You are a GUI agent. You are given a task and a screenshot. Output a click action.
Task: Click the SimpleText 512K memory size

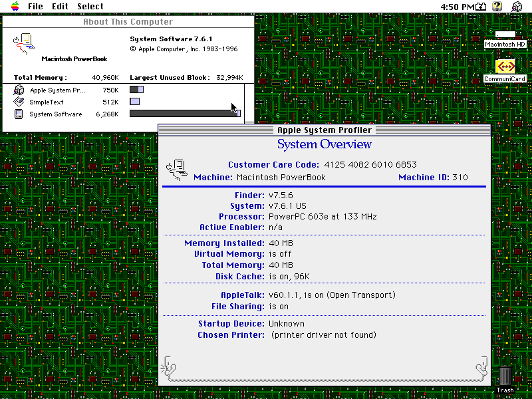coord(110,102)
